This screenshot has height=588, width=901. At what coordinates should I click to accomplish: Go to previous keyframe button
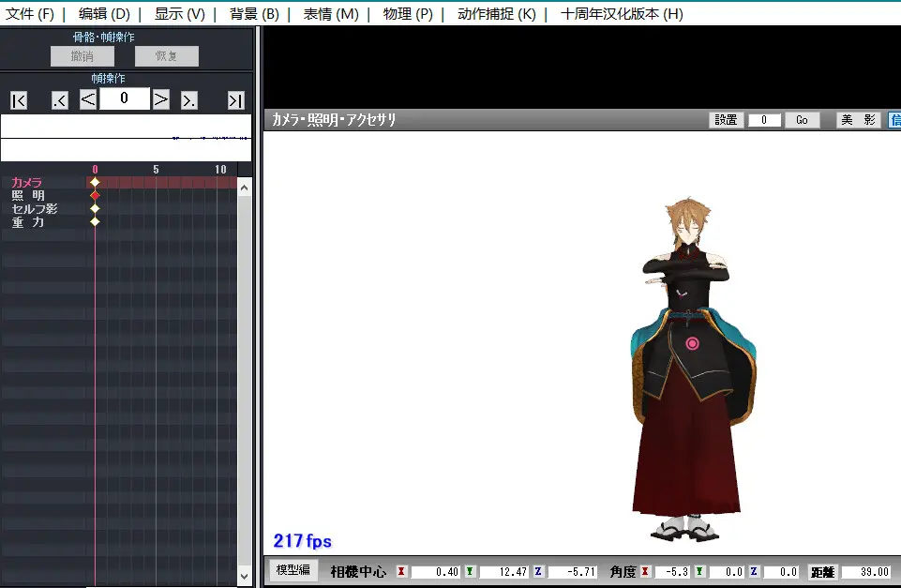(x=60, y=100)
